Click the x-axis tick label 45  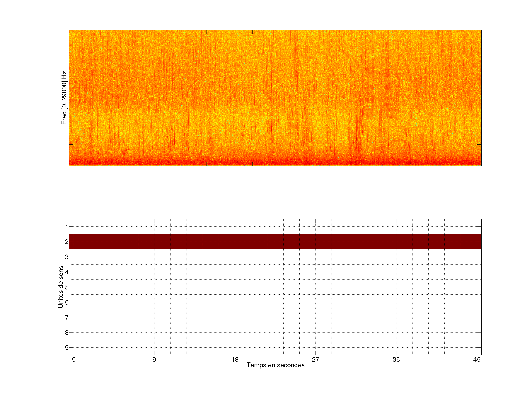(477, 359)
